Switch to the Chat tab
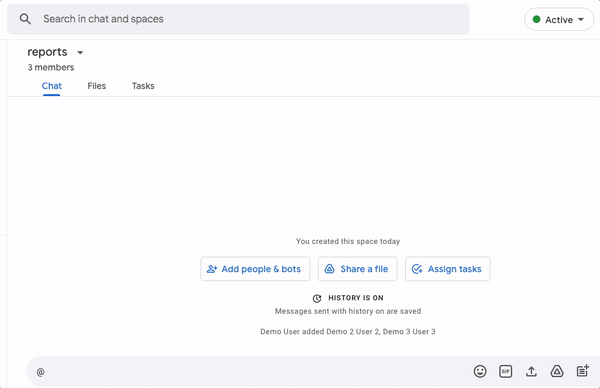This screenshot has width=600, height=388. click(52, 86)
